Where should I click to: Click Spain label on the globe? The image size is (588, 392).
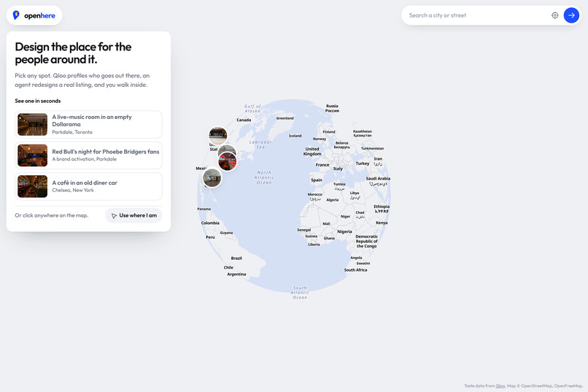click(x=317, y=180)
